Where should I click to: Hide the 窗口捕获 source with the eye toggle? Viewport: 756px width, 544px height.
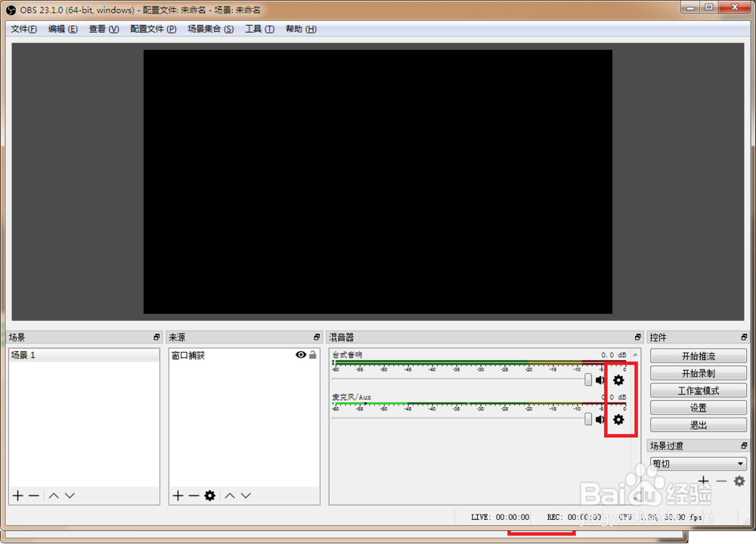(x=300, y=355)
